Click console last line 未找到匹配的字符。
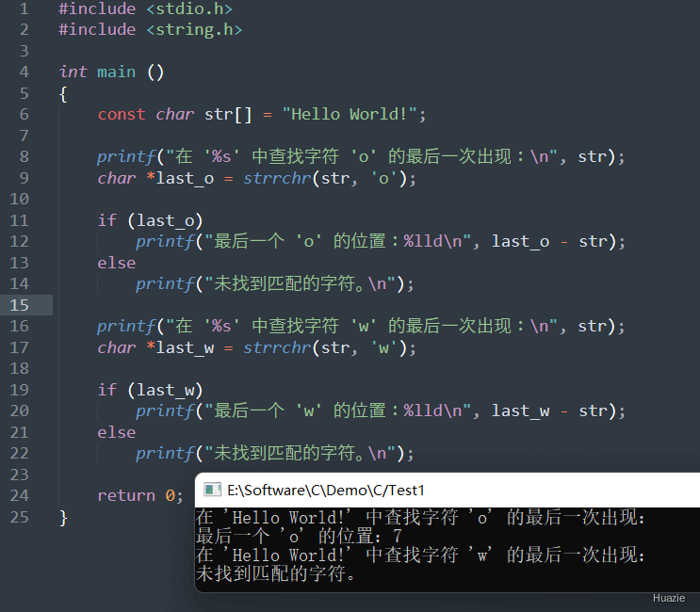The height and width of the screenshot is (612, 700). pos(275,573)
